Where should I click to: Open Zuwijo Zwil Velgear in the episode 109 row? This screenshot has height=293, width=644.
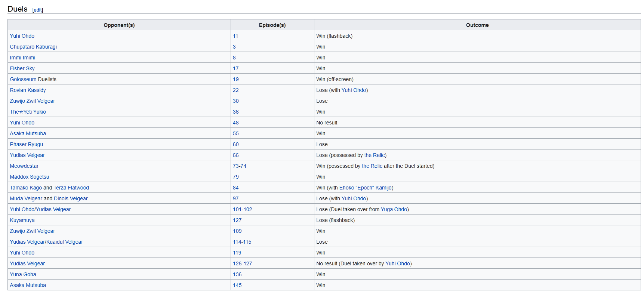pyautogui.click(x=33, y=231)
